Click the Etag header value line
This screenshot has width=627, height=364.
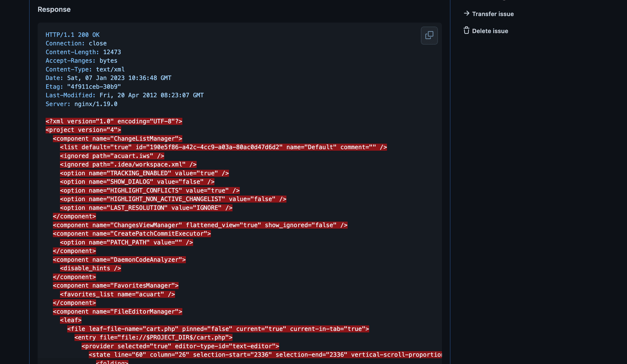pos(83,87)
